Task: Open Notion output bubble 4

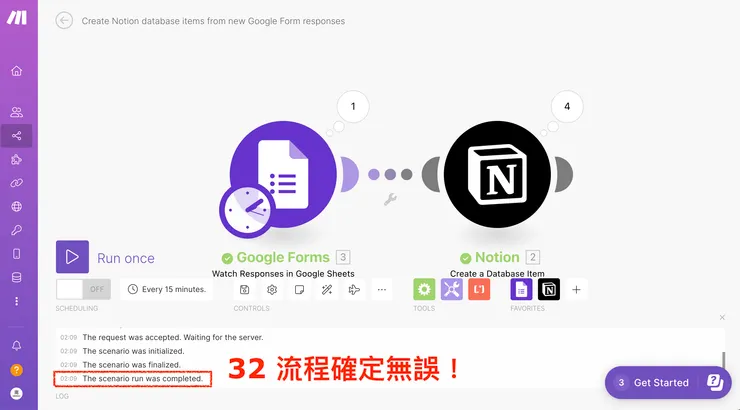Action: 567,107
